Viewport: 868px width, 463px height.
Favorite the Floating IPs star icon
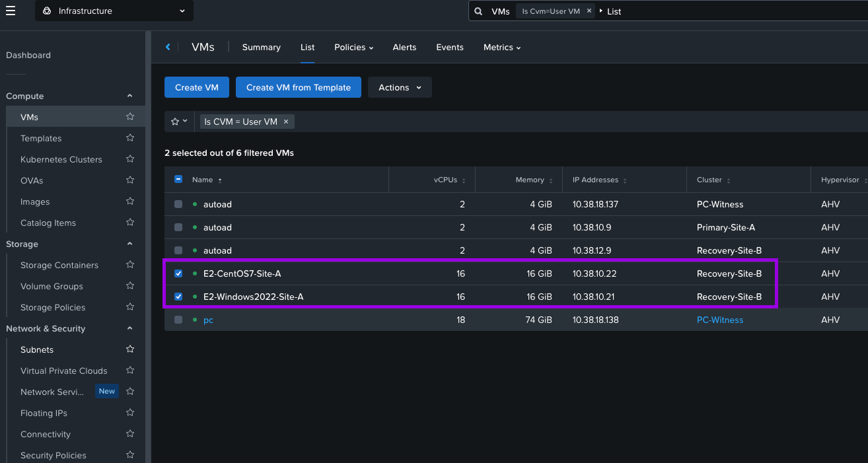tap(130, 412)
